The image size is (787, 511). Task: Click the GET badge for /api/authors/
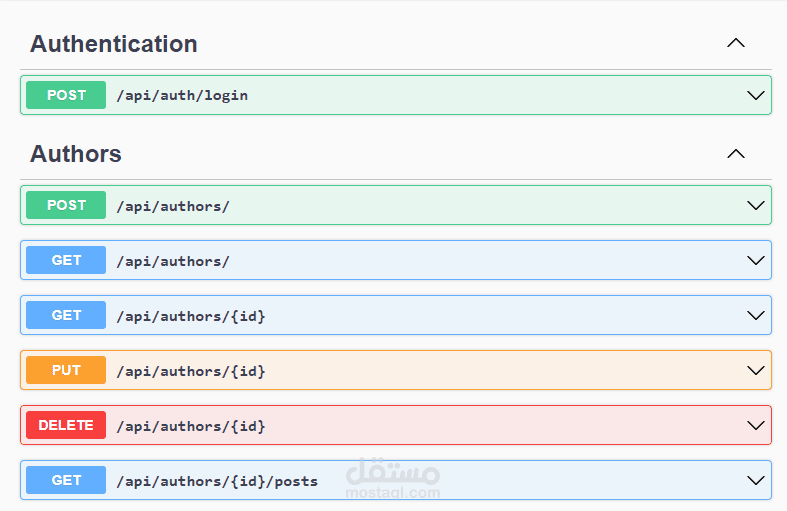66,260
